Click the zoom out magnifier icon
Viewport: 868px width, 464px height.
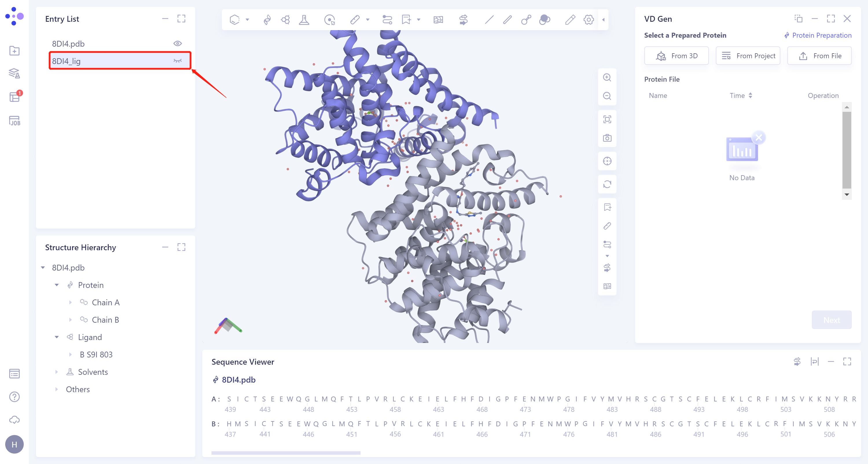pos(607,96)
